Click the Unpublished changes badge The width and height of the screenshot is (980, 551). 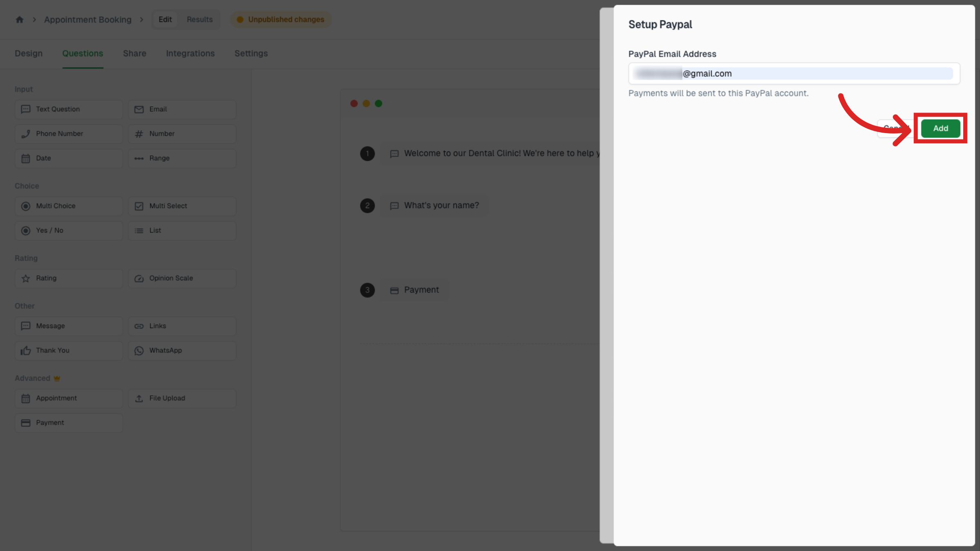click(x=281, y=20)
